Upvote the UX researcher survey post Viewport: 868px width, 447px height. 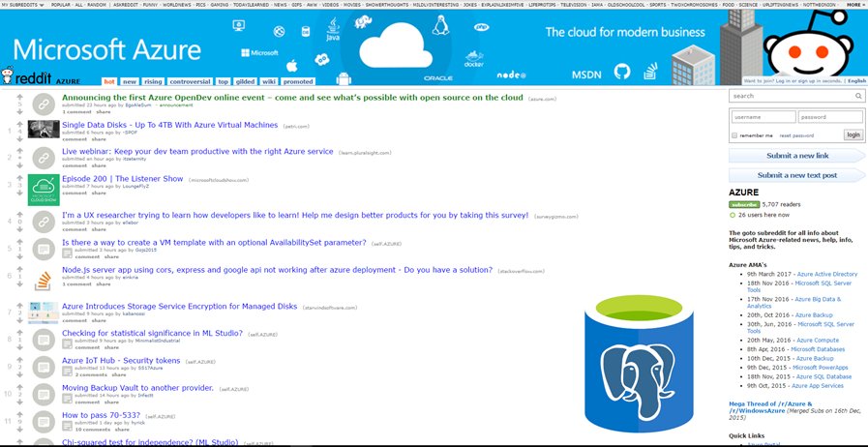click(x=20, y=214)
